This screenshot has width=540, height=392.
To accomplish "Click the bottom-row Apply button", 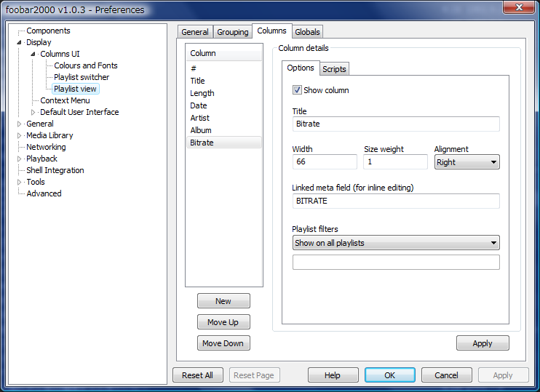I will 503,375.
